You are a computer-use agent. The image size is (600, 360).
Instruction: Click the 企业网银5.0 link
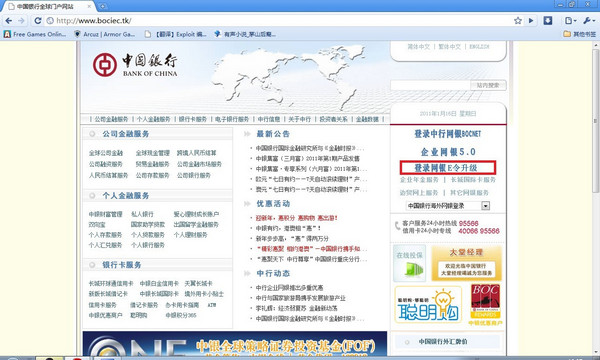[448, 152]
